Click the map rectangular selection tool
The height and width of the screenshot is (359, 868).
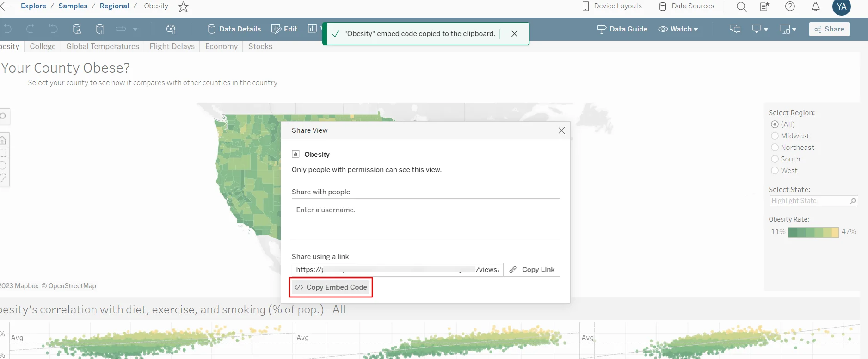pos(3,153)
